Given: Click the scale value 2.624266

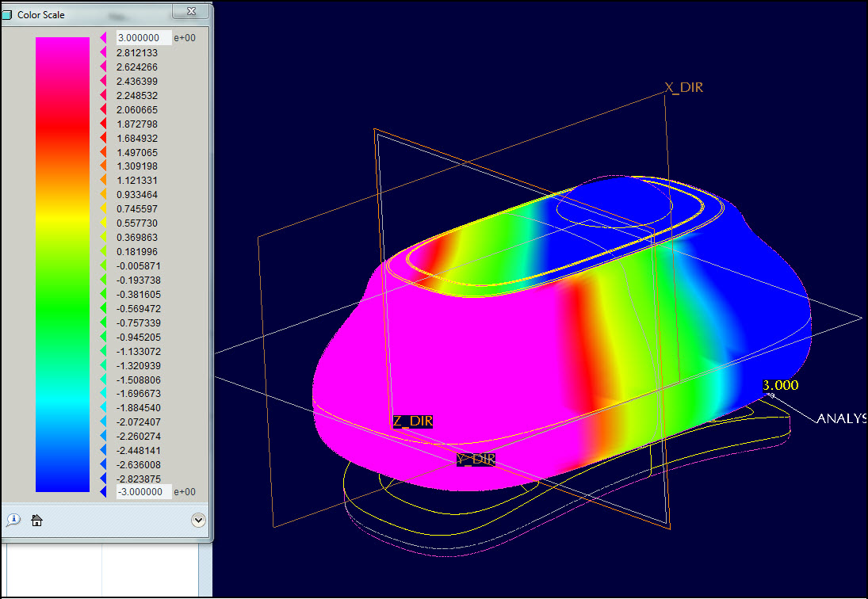Looking at the screenshot, I should click(137, 67).
